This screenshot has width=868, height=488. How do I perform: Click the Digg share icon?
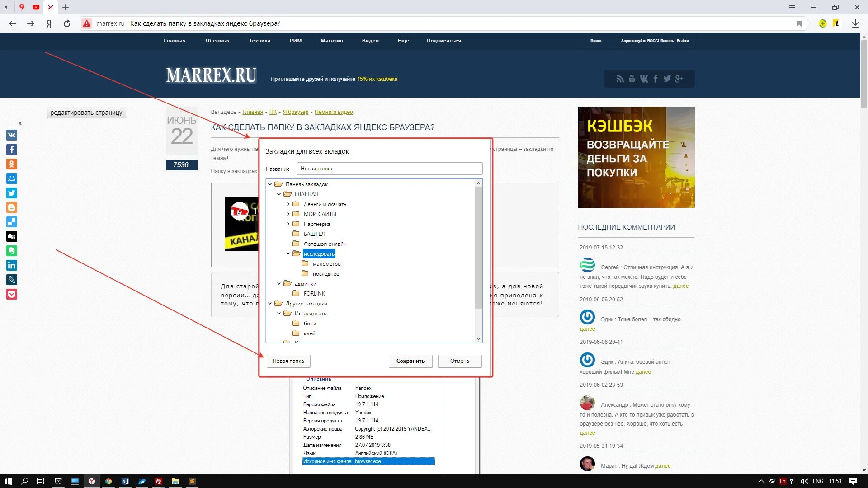(12, 237)
